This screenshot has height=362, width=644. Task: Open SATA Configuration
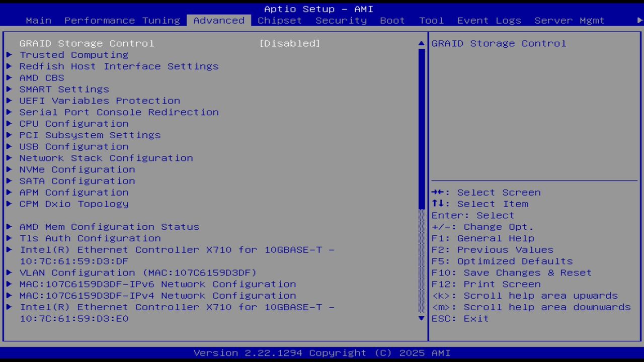pyautogui.click(x=77, y=180)
